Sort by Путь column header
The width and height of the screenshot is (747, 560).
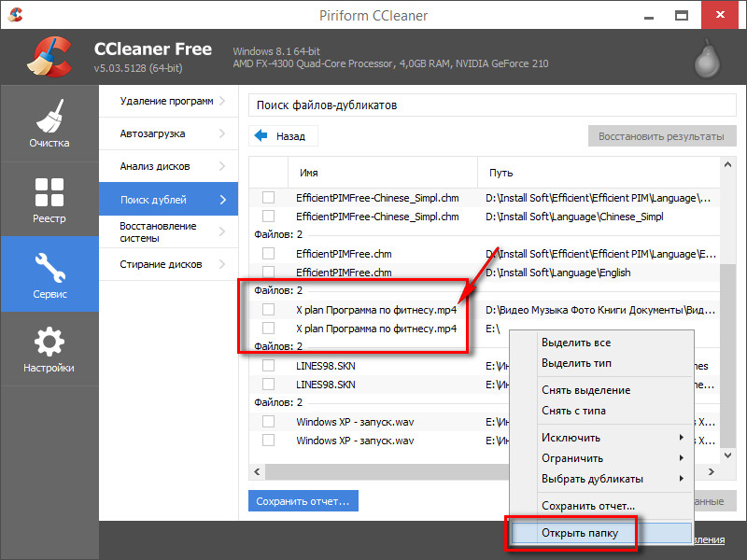(599, 173)
